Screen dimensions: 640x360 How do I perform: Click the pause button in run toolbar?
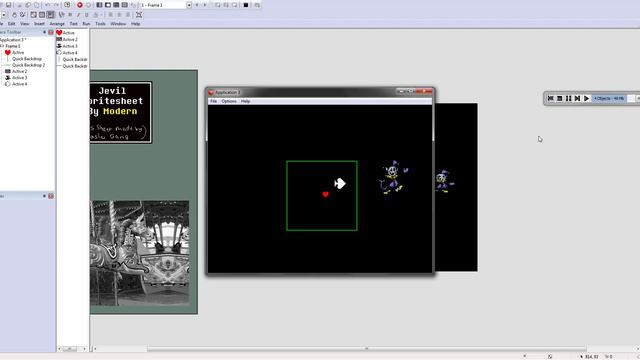click(569, 98)
